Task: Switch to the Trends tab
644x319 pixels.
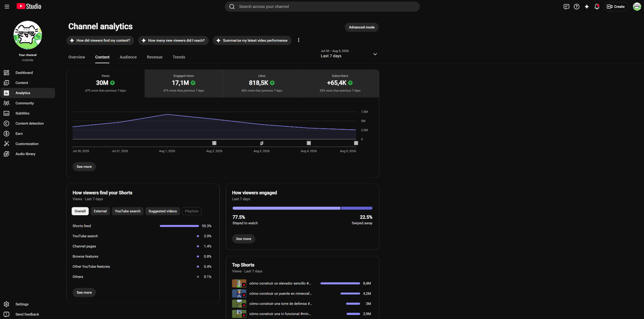Action: point(179,57)
